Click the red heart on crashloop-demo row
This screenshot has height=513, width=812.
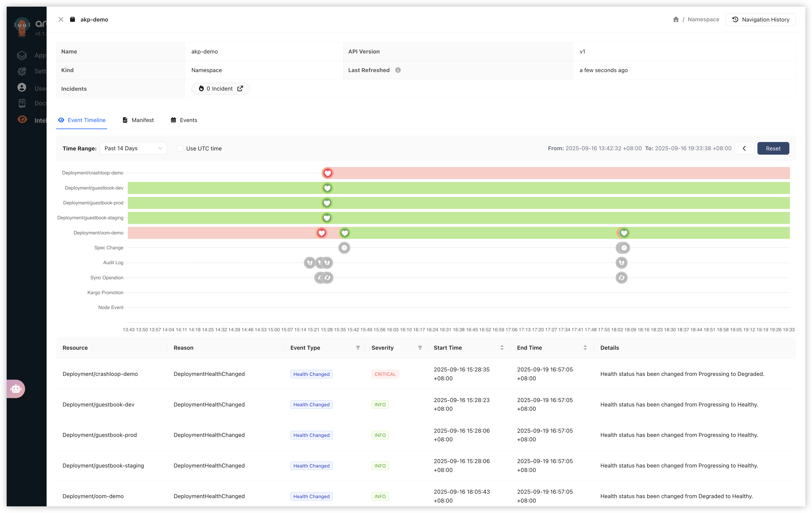327,173
